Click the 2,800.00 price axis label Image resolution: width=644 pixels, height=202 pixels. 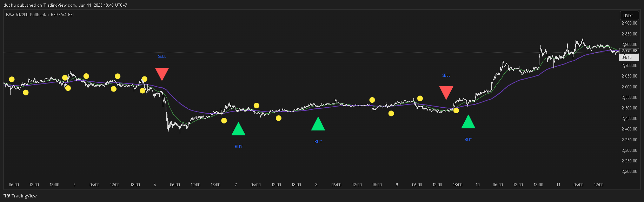(x=629, y=45)
